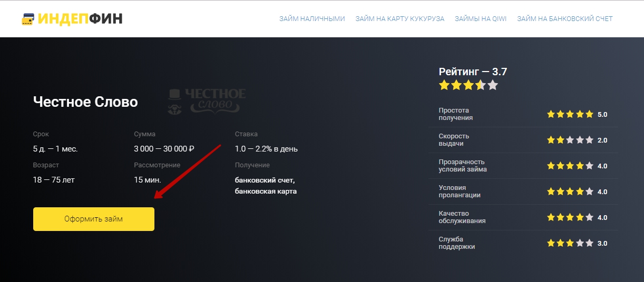Screen dimensions: 644x282
Task: Open ЗАЙМ НА БАНКОВСКИЙ СЧЕТ menu link
Action: coord(565,18)
